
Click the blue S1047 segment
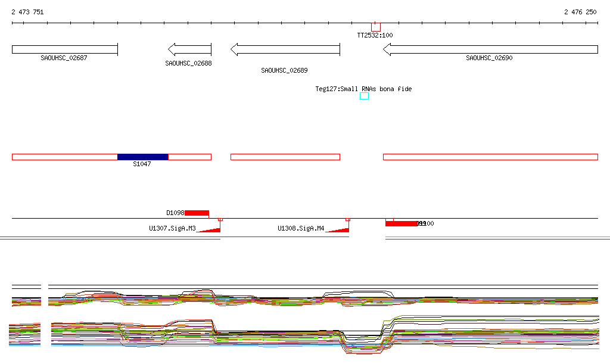(x=142, y=157)
